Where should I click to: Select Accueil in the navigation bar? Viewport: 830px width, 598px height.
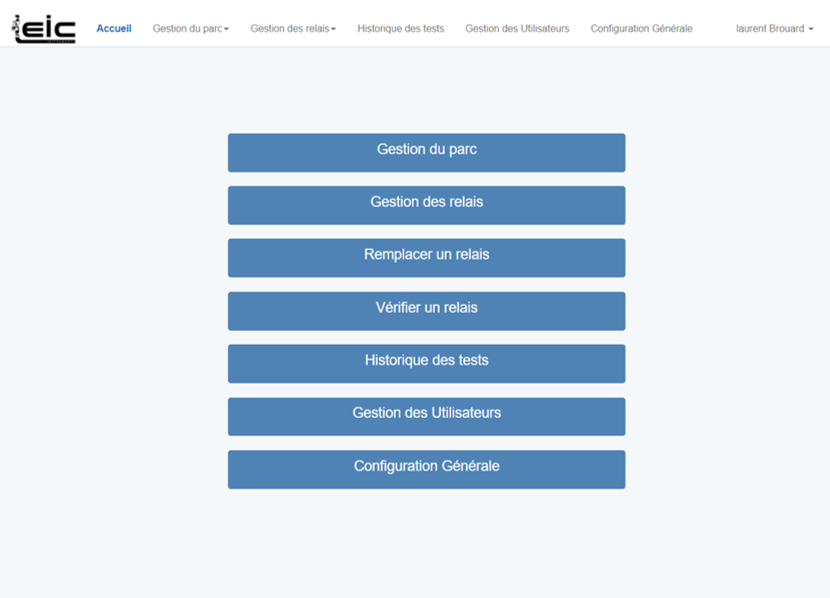coord(113,29)
